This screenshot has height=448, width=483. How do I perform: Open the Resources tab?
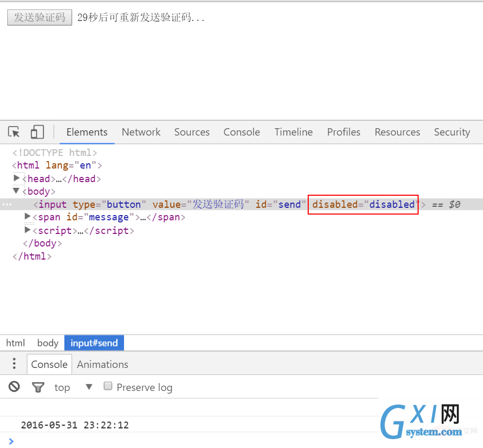tap(397, 132)
